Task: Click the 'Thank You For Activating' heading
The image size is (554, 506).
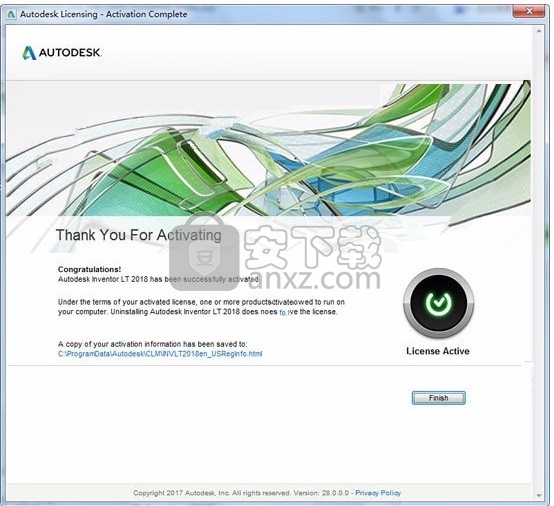Action: click(x=138, y=235)
